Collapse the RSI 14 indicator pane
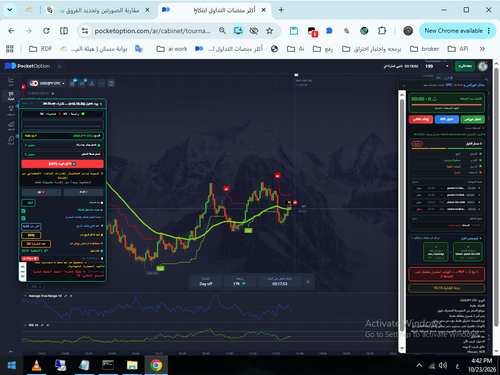This screenshot has width=500, height=375. [x=25, y=325]
